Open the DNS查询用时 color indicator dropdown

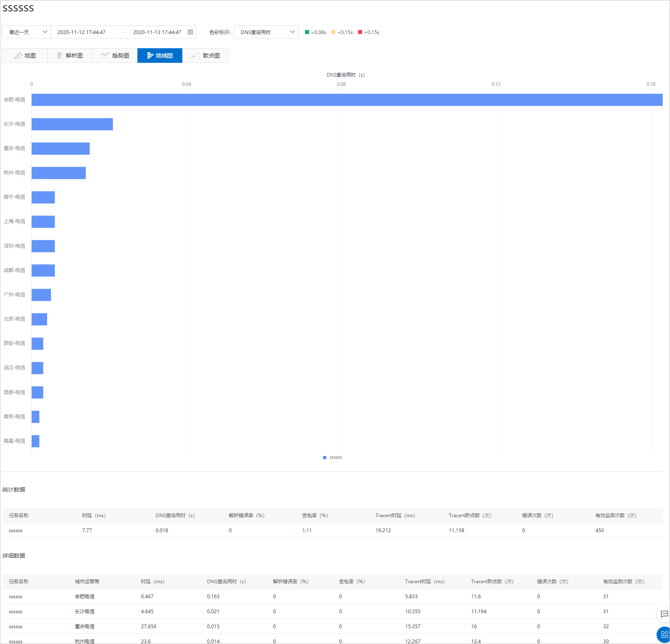266,32
